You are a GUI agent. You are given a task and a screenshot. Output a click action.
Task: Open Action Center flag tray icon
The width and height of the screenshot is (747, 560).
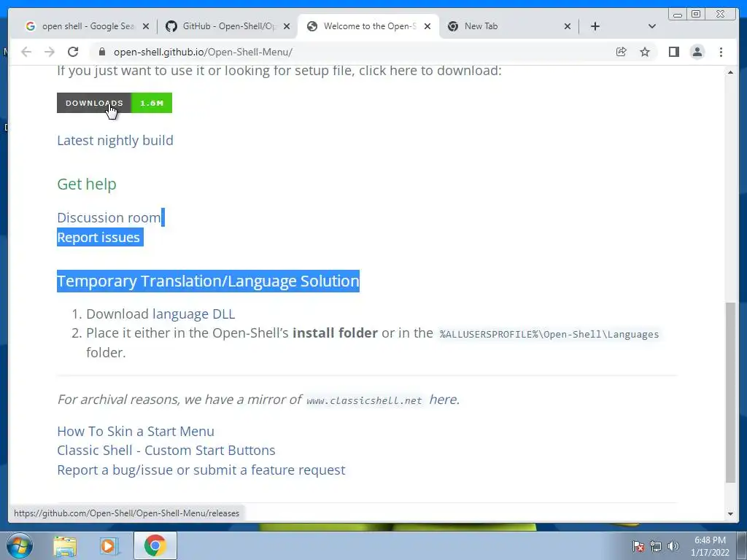click(x=638, y=546)
